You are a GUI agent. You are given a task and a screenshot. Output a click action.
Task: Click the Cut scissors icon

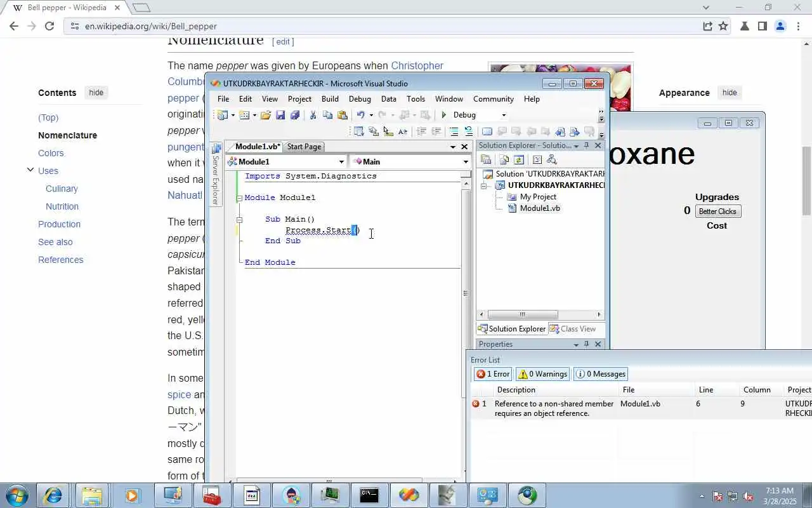point(313,115)
